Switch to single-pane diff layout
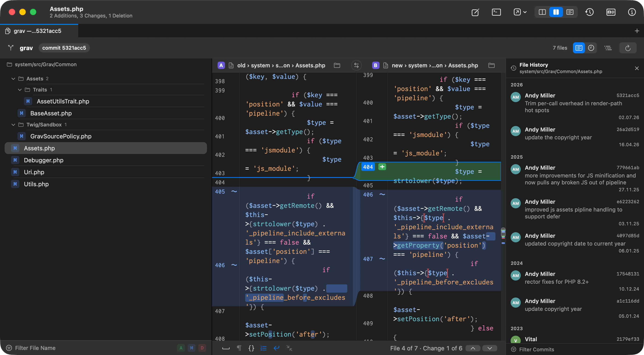The width and height of the screenshot is (644, 355). 542,12
